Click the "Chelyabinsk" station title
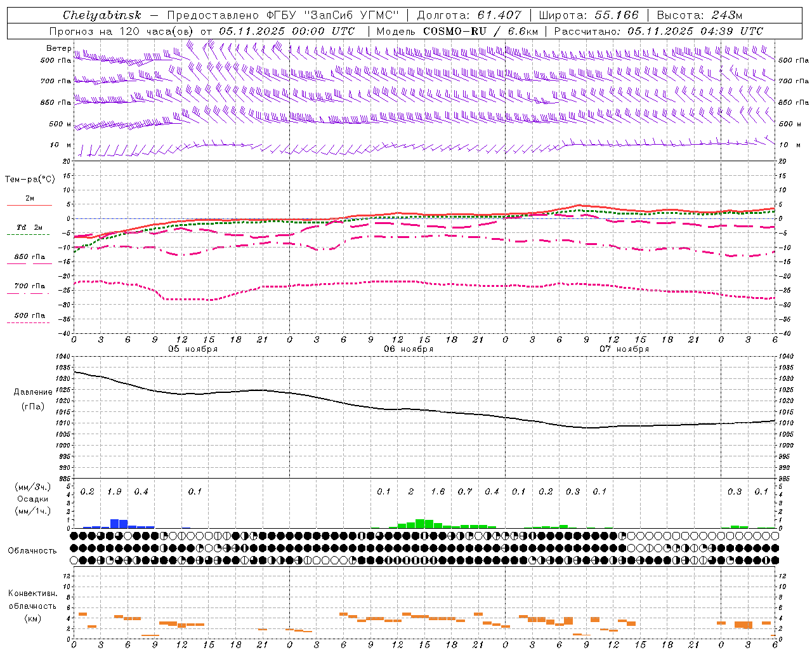This screenshot has height=650, width=812. [x=101, y=15]
